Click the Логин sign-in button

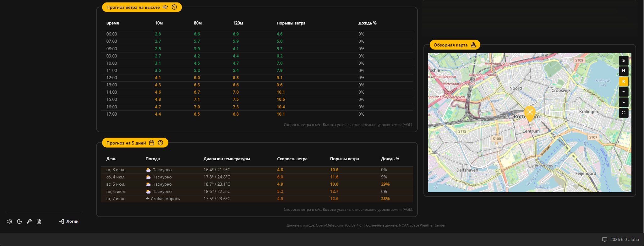(69, 221)
